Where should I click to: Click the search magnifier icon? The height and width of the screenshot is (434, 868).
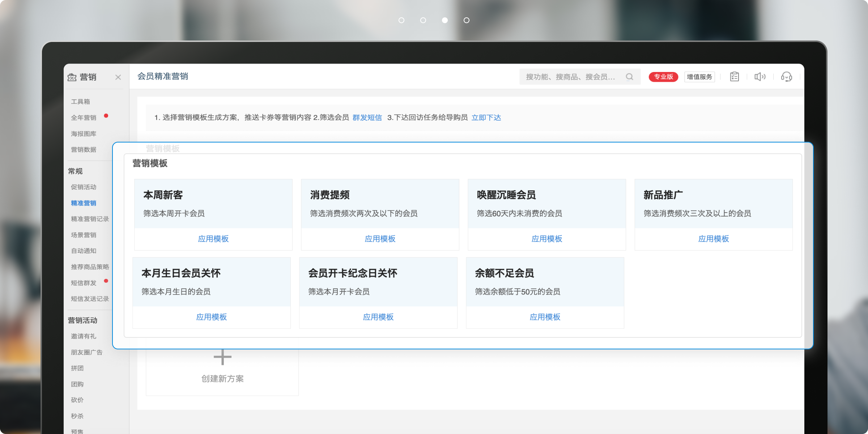point(630,77)
